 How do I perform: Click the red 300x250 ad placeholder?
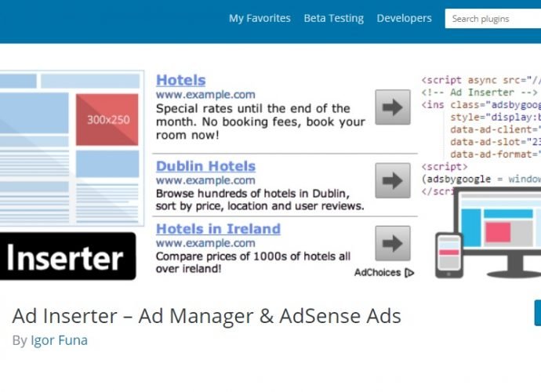pyautogui.click(x=107, y=119)
